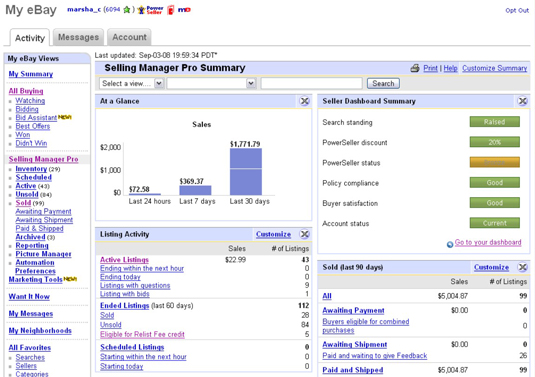Click the feedback star icon beside username
Viewport: 535px width, 377px height.
tap(127, 10)
